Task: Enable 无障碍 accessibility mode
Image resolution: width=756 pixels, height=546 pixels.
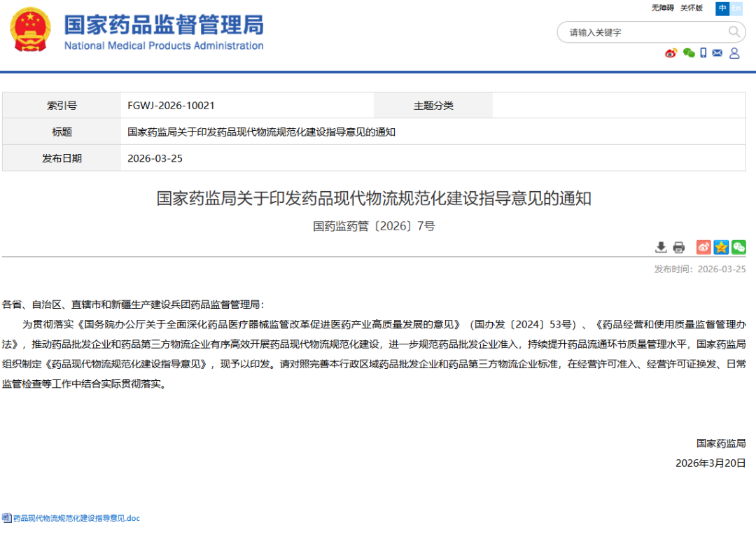Action: [662, 8]
